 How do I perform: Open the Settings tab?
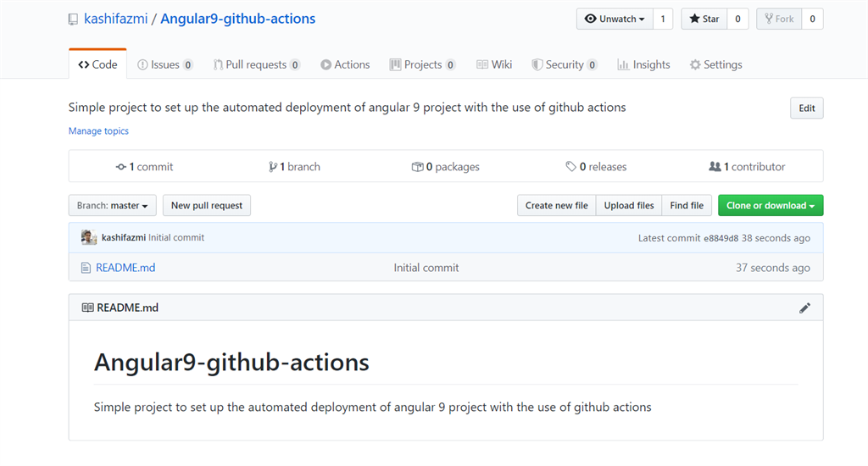[x=715, y=64]
